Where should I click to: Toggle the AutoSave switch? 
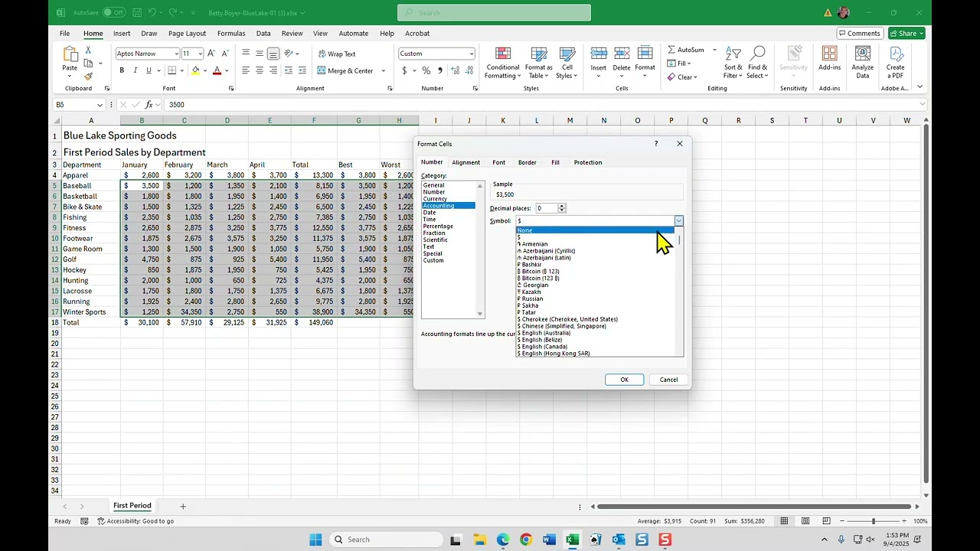[x=113, y=12]
